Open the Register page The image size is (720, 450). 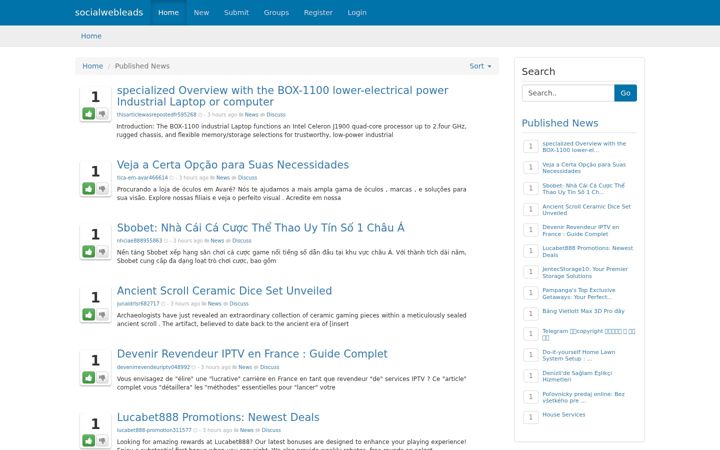click(x=318, y=12)
